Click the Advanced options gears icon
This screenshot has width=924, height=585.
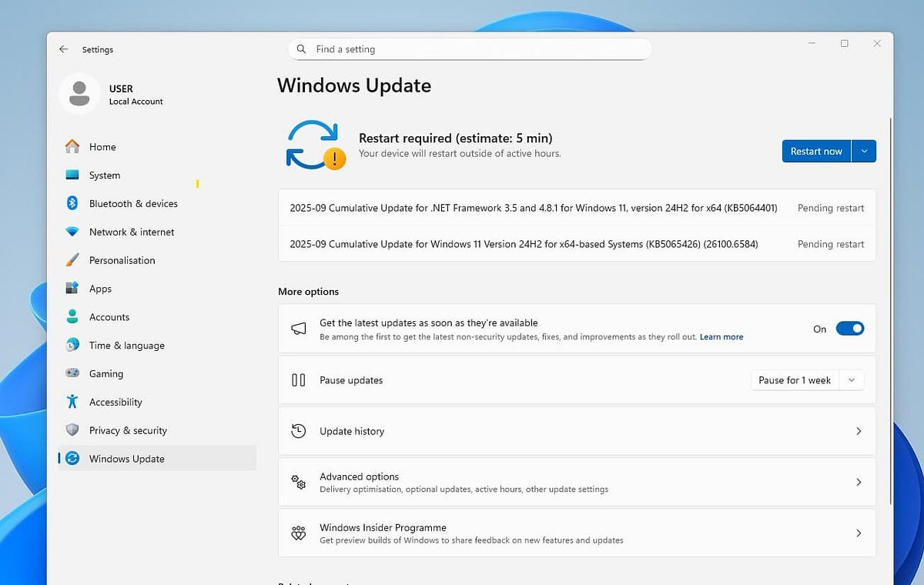(299, 482)
